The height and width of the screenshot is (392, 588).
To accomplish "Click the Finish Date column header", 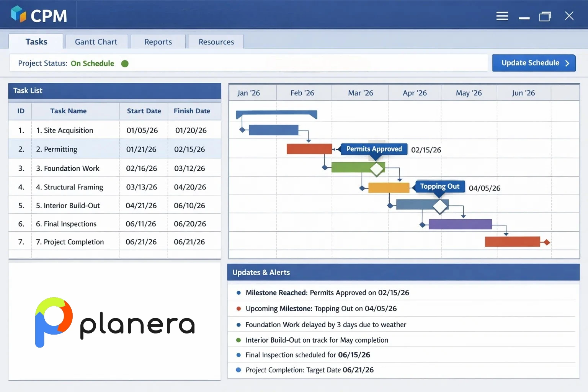I will click(x=192, y=111).
